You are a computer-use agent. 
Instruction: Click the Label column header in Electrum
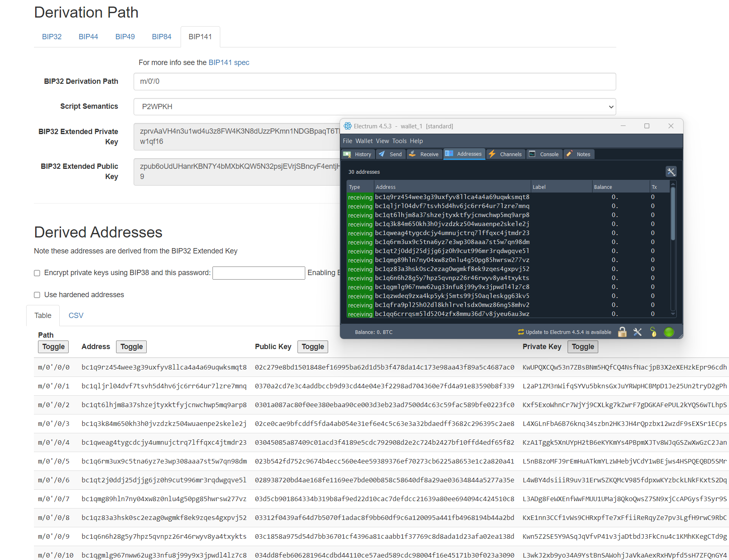(x=561, y=187)
